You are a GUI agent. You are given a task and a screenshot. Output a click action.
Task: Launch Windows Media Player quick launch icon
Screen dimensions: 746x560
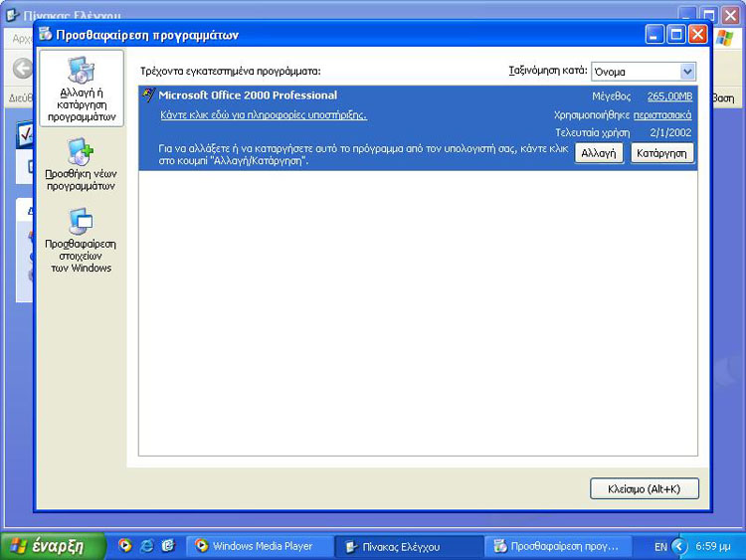[x=125, y=545]
